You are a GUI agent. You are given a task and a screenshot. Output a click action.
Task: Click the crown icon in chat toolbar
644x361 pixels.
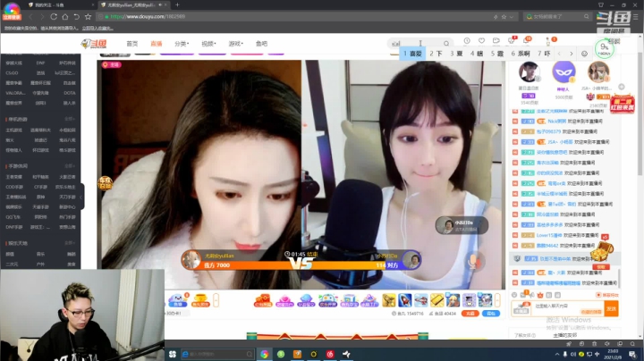(540, 295)
